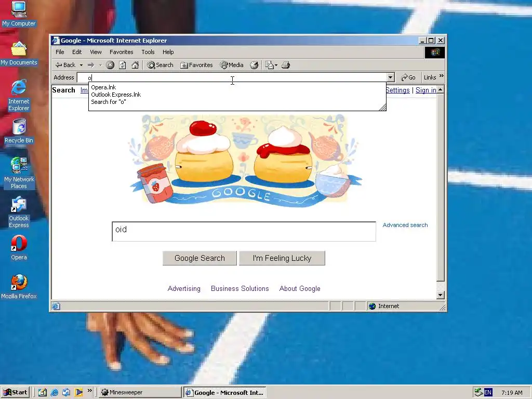Screen dimensions: 532x399
Task: Launch Internet Explorer from quick launch
Action: coord(54,392)
